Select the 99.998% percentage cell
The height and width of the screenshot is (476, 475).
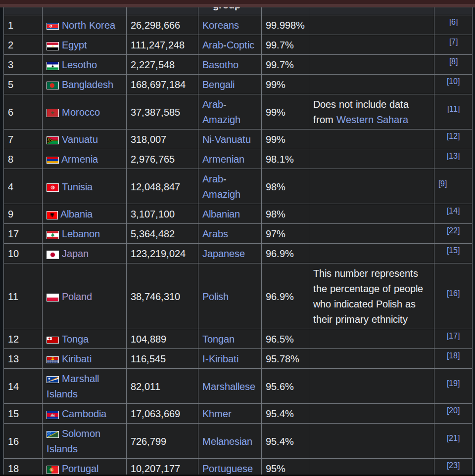pyautogui.click(x=285, y=25)
